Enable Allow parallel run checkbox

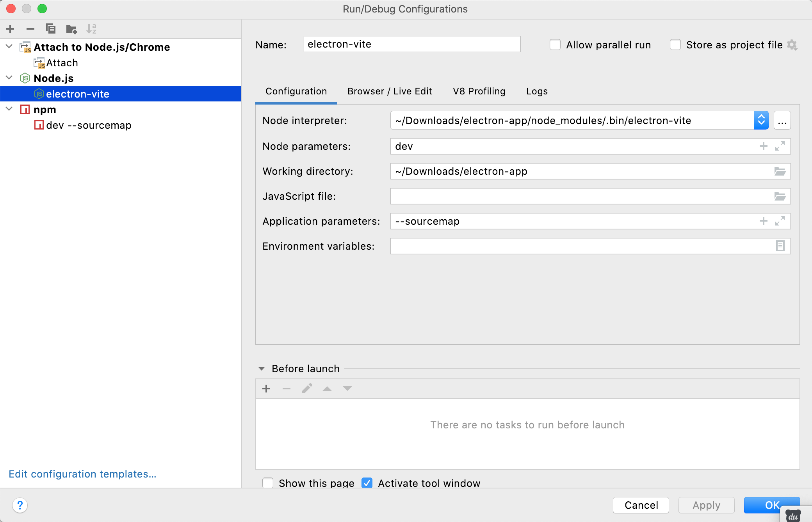point(555,45)
